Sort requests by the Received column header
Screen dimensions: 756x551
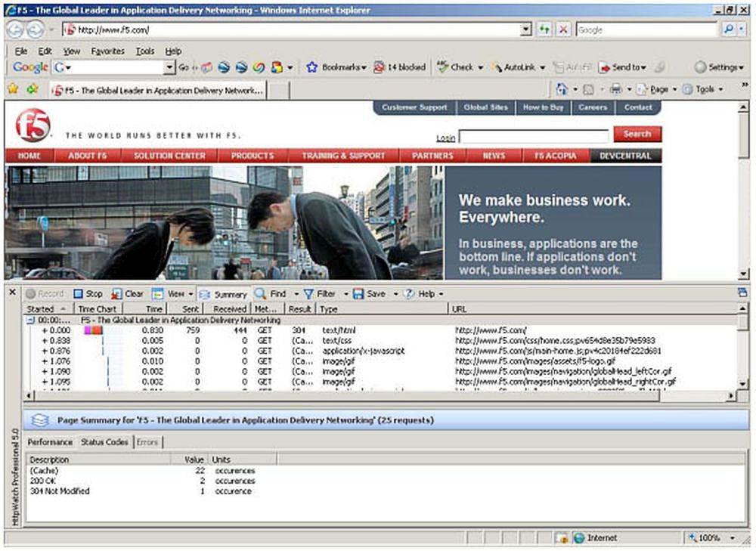click(230, 309)
